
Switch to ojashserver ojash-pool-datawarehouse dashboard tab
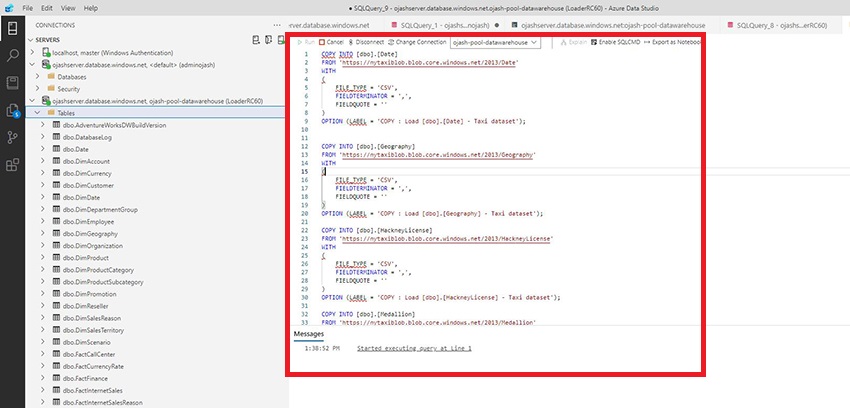pyautogui.click(x=613, y=25)
